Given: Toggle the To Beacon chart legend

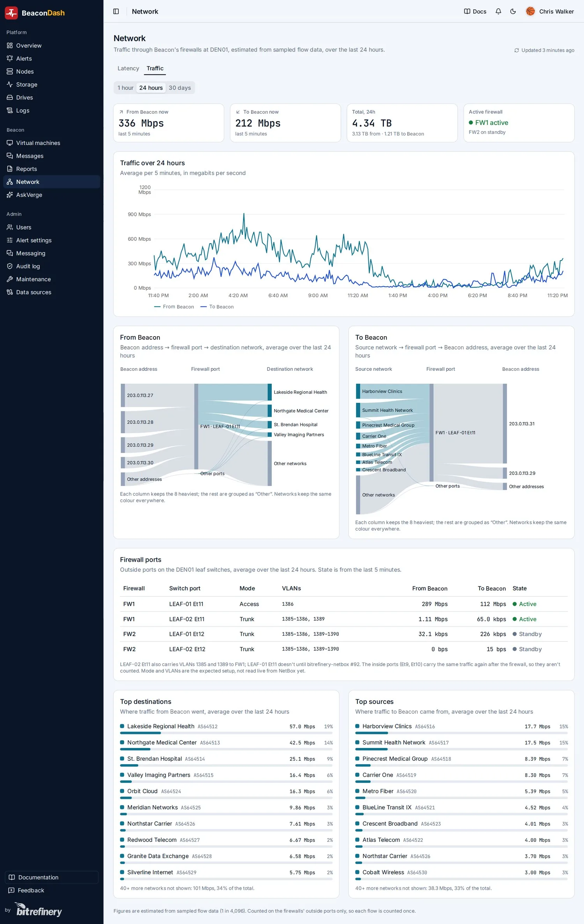Looking at the screenshot, I should coord(217,307).
